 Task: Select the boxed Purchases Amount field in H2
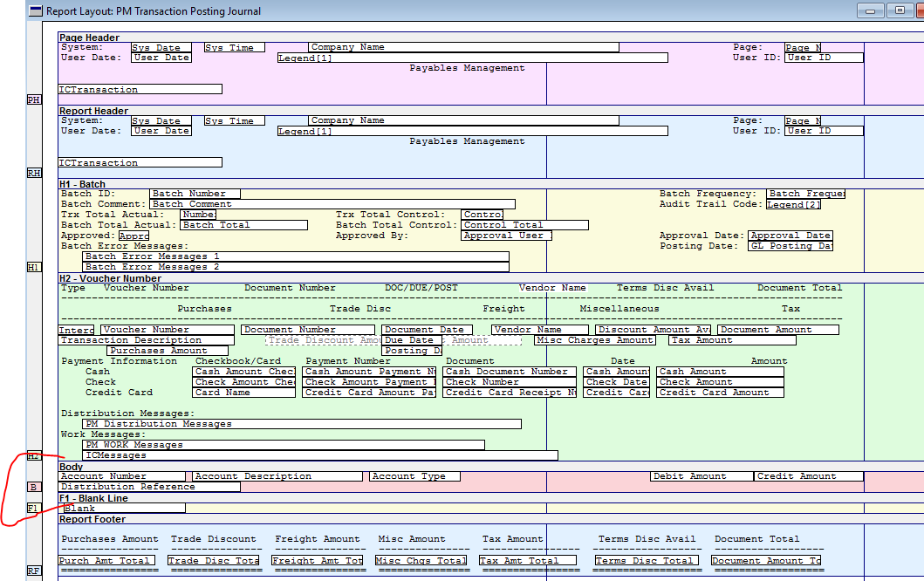point(168,351)
